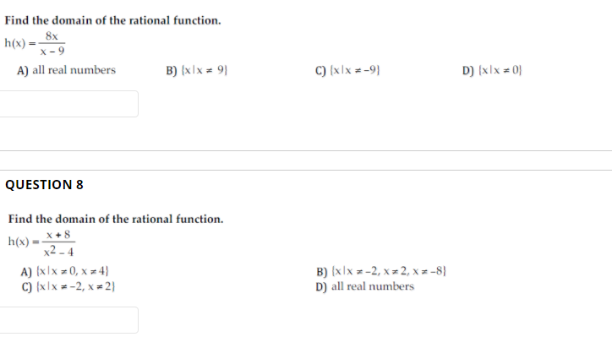612x364 pixels.
Task: Click the 'QUESTION 8' heading
Action: click(x=44, y=185)
